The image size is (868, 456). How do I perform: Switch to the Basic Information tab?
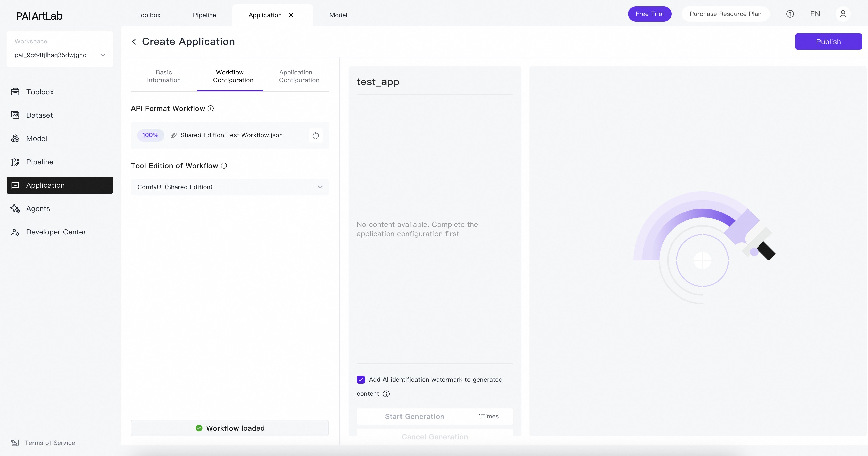pos(164,76)
